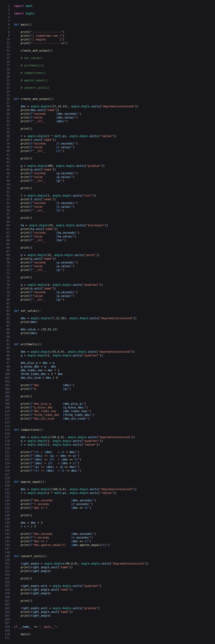Click the 'def main():' definition
Viewport: 215px width, 644px height.
point(23,25)
